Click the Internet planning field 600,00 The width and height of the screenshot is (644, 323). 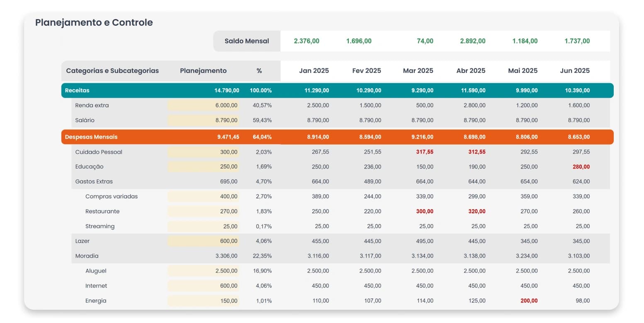pyautogui.click(x=204, y=286)
